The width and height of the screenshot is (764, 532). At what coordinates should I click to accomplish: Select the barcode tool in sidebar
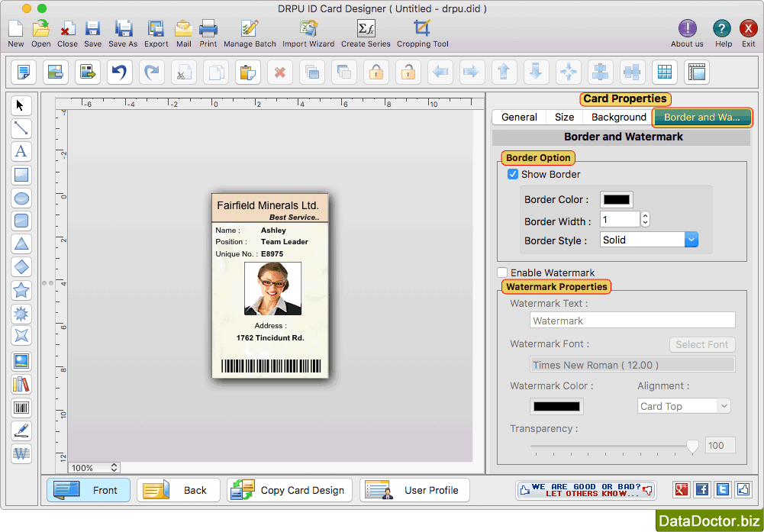coord(21,408)
